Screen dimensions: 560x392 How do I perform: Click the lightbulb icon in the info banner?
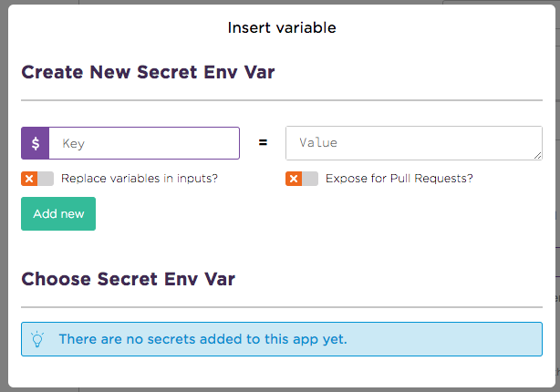(37, 339)
